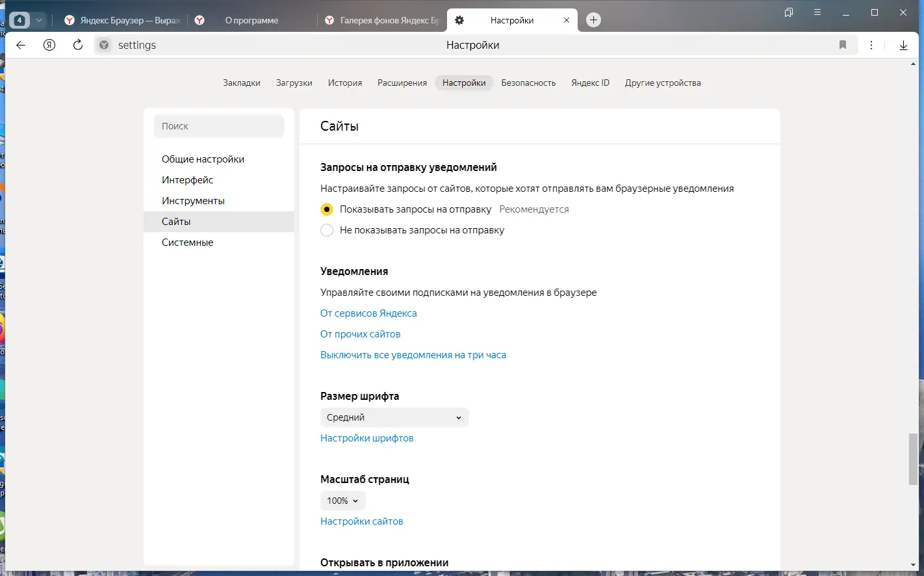
Task: Select Инструменты in the sidebar
Action: pos(219,201)
